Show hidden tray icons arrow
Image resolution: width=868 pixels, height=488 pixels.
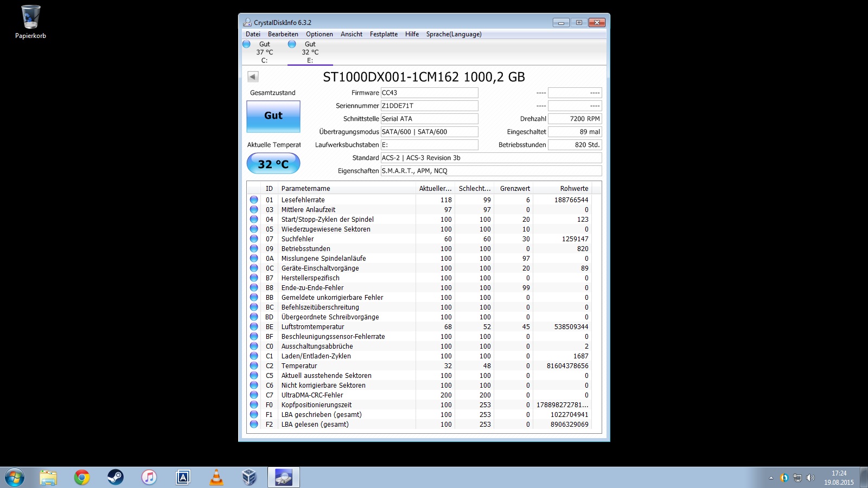pyautogui.click(x=771, y=478)
